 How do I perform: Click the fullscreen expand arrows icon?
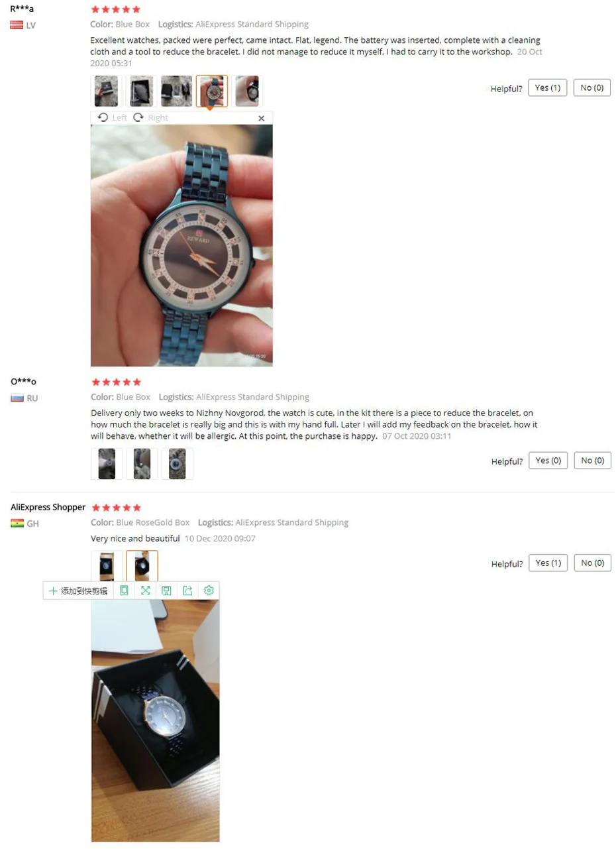146,591
